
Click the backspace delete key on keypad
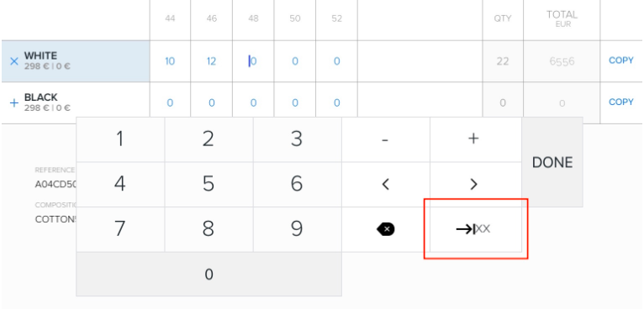click(385, 229)
